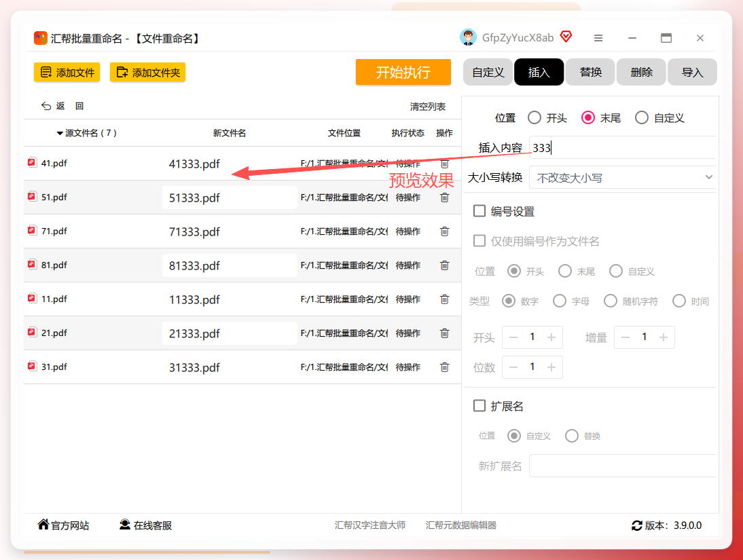Click the PDF icon next to 41.pdf

pyautogui.click(x=32, y=162)
